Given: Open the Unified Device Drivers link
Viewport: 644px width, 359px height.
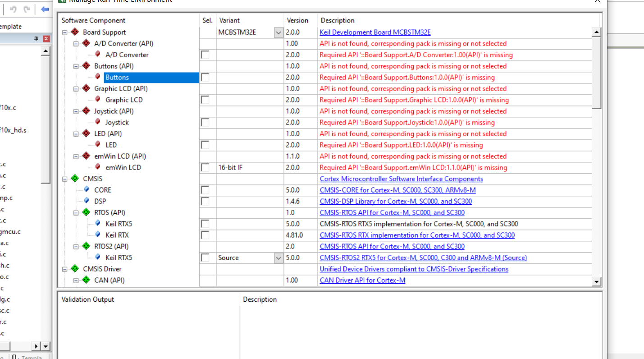Looking at the screenshot, I should (x=414, y=269).
